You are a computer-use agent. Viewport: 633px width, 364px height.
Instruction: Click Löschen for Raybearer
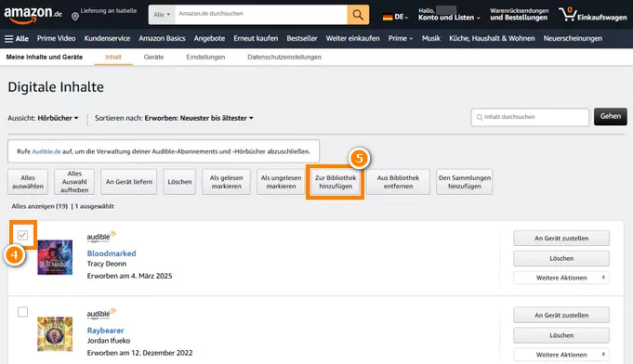point(561,335)
